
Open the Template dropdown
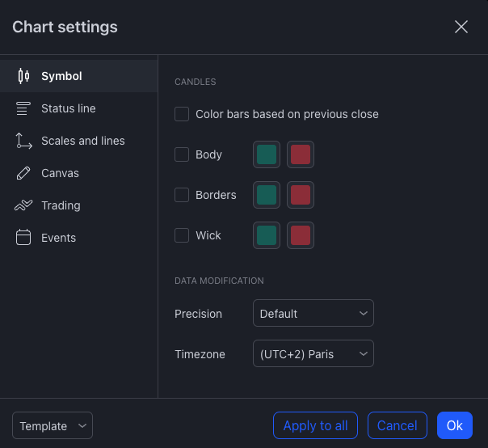[x=53, y=425]
